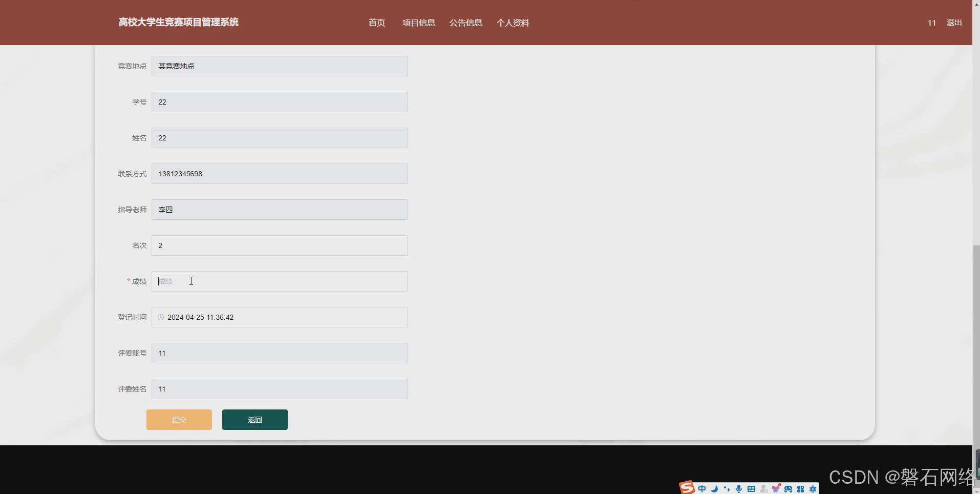The image size is (980, 494).
Task: Click the 评委姓名 label text
Action: tap(132, 389)
